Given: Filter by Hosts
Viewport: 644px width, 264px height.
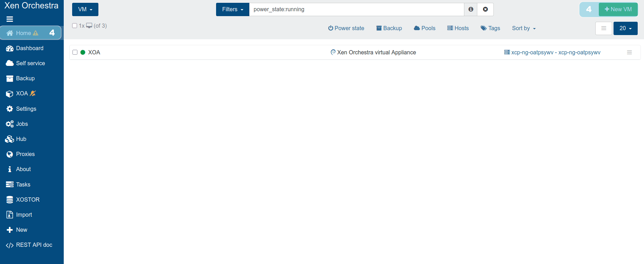Looking at the screenshot, I should pyautogui.click(x=458, y=28).
